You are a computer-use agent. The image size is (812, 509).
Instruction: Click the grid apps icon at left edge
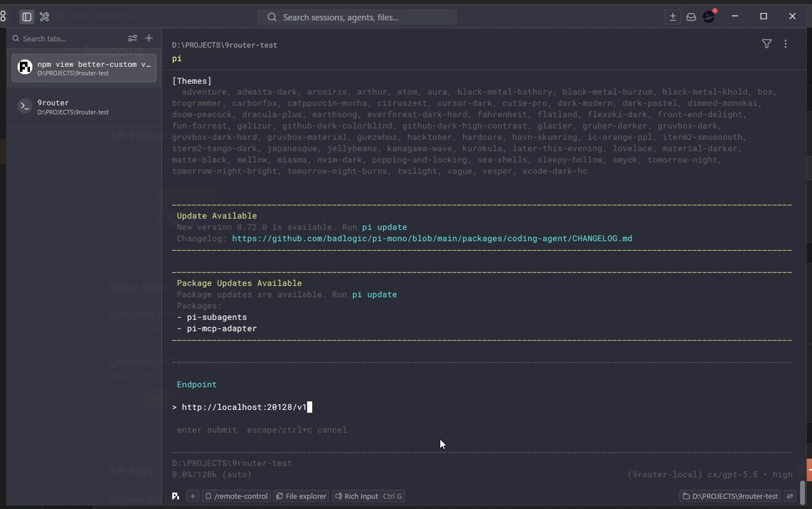[3, 17]
